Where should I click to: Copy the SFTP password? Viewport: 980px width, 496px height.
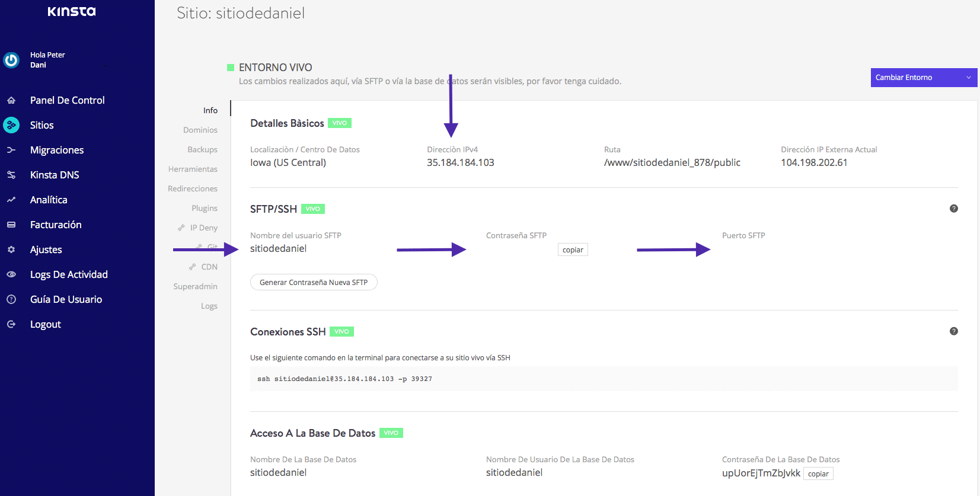click(x=573, y=249)
